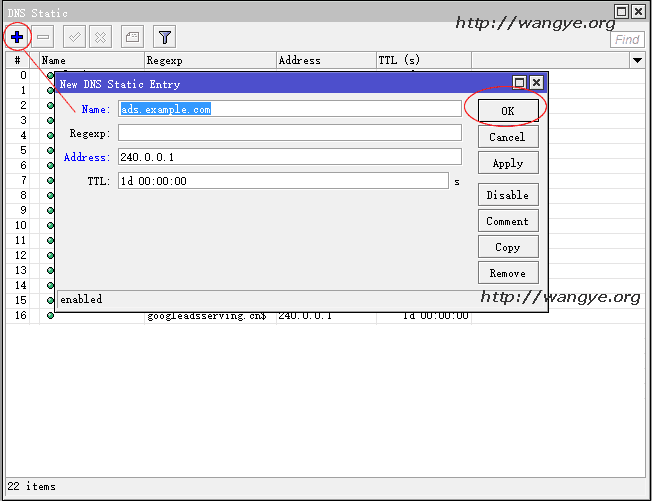
Task: Click row number 2 in the list
Action: (23, 105)
